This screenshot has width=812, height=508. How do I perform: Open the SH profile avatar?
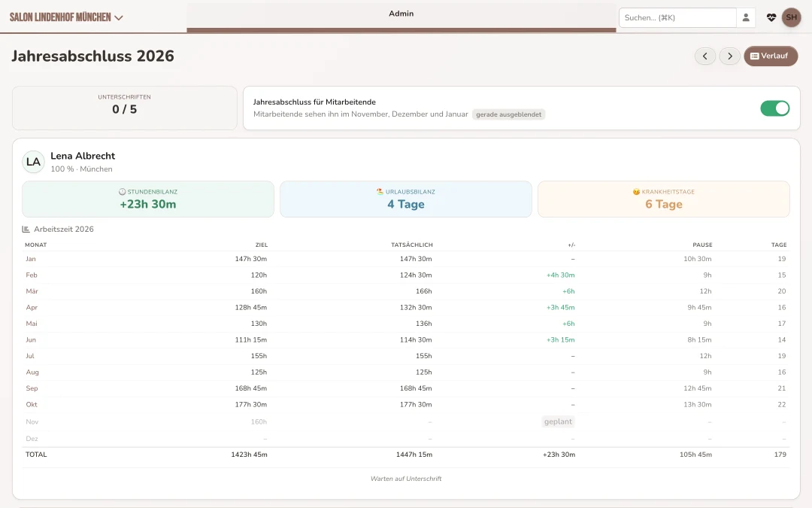point(791,17)
